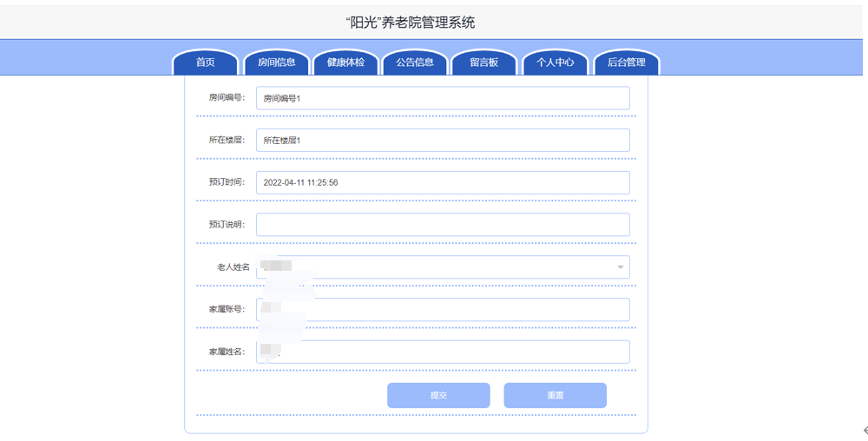
Task: Focus the 所在楼层 input field
Action: pos(443,140)
